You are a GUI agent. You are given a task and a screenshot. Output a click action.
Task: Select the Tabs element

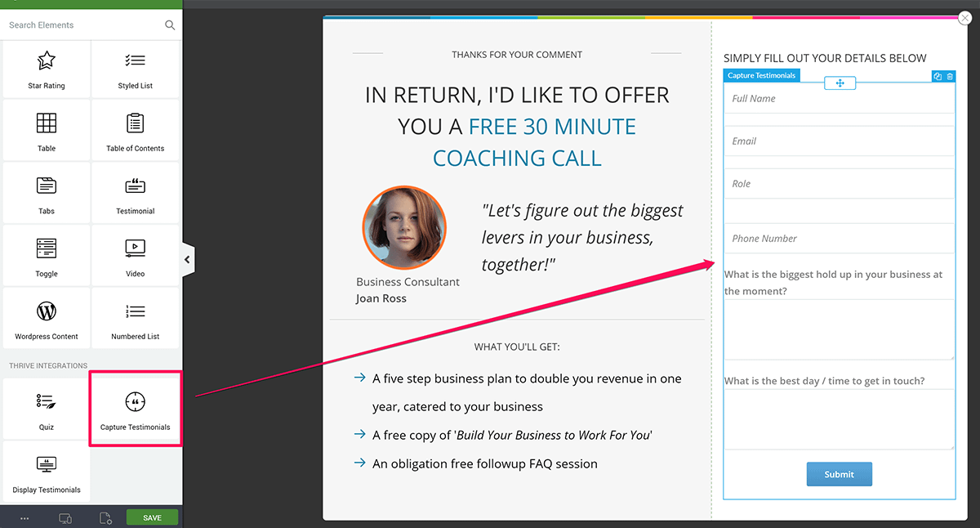pos(47,195)
